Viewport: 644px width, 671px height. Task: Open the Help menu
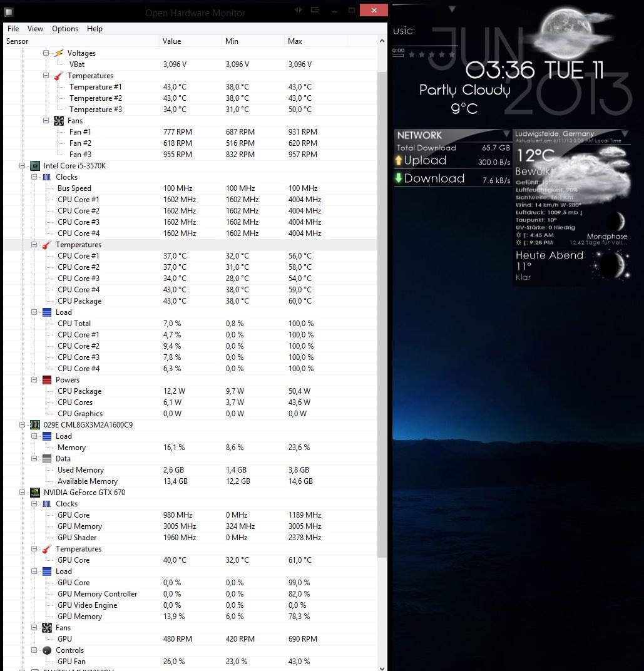tap(95, 29)
